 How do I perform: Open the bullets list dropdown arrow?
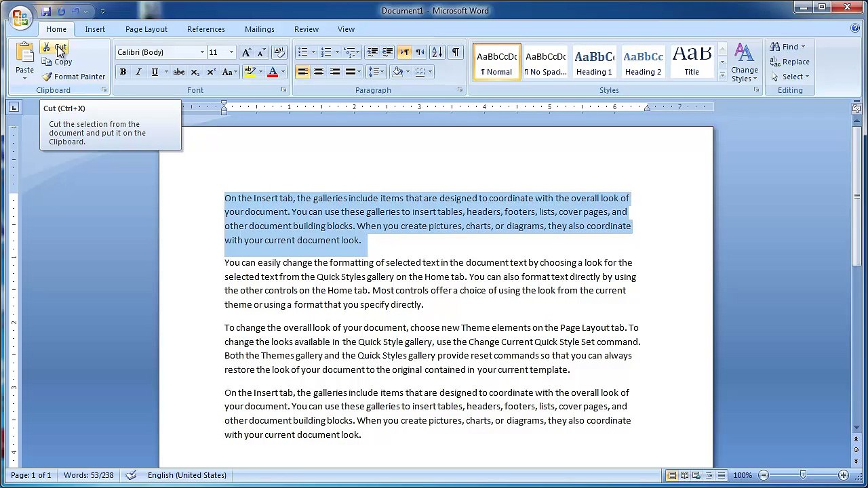tap(313, 52)
